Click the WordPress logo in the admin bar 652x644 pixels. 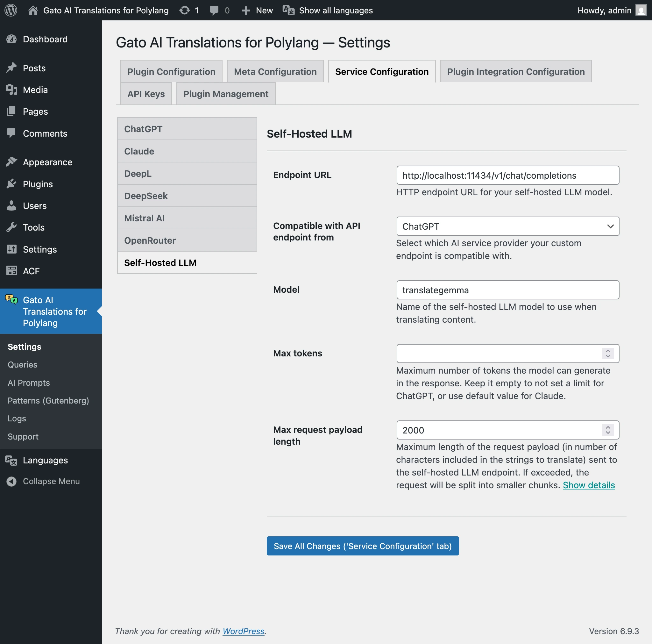(x=11, y=10)
